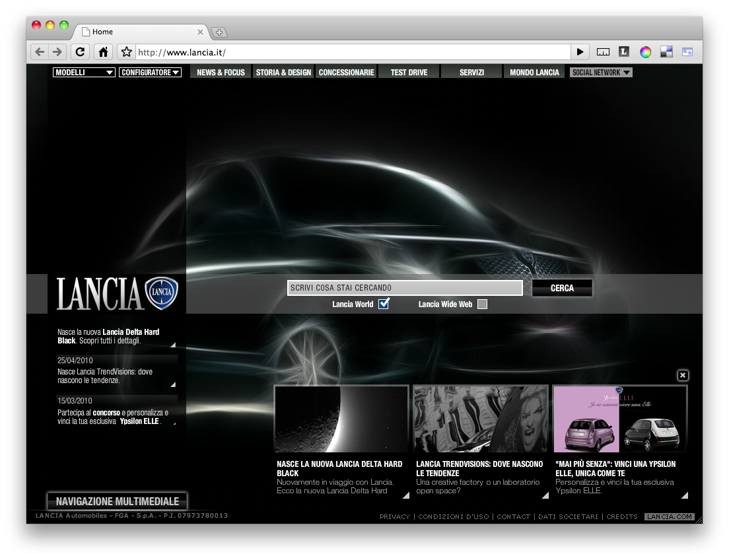Open the Dati Societari footer link
729x560 pixels.
[x=568, y=516]
